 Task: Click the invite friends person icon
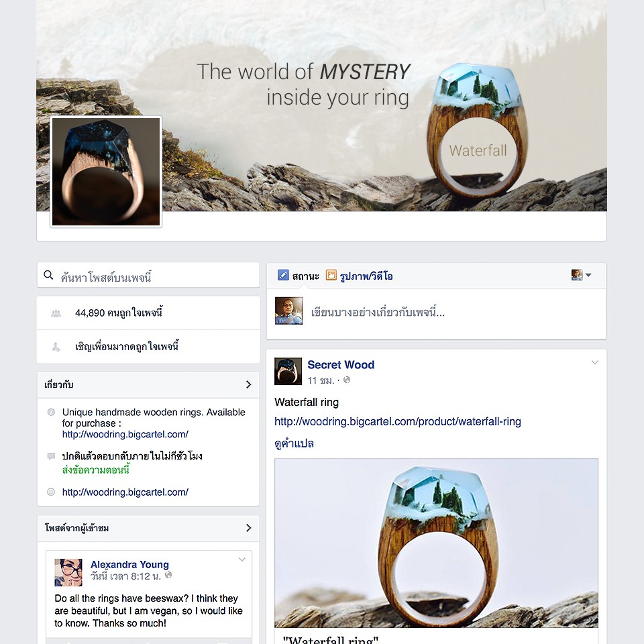56,347
